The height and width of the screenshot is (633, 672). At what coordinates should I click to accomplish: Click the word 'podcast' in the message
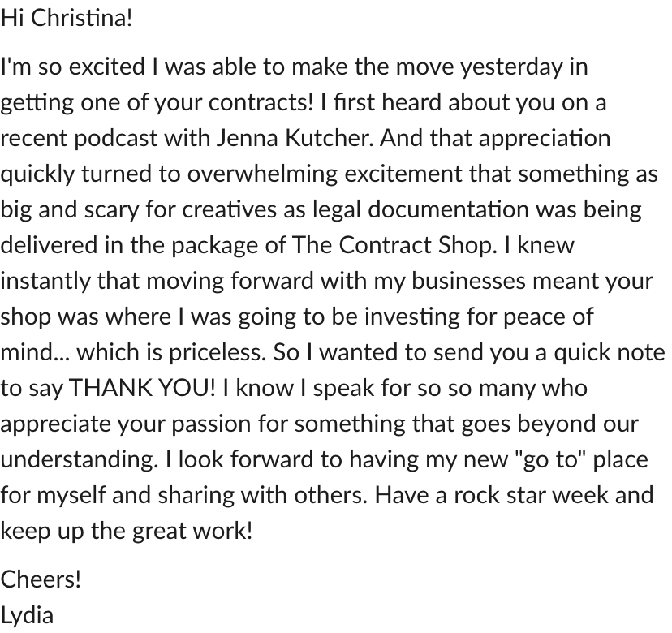click(116, 139)
